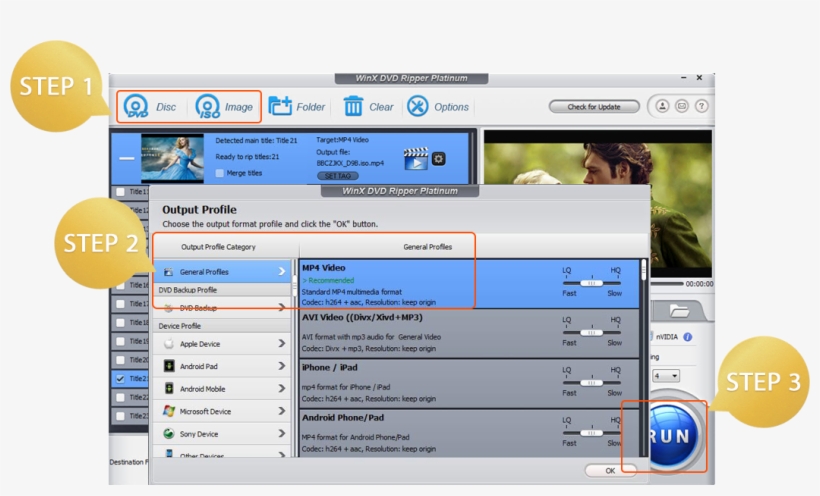Check the Title22 checkbox
Image resolution: width=820 pixels, height=496 pixels.
click(120, 398)
